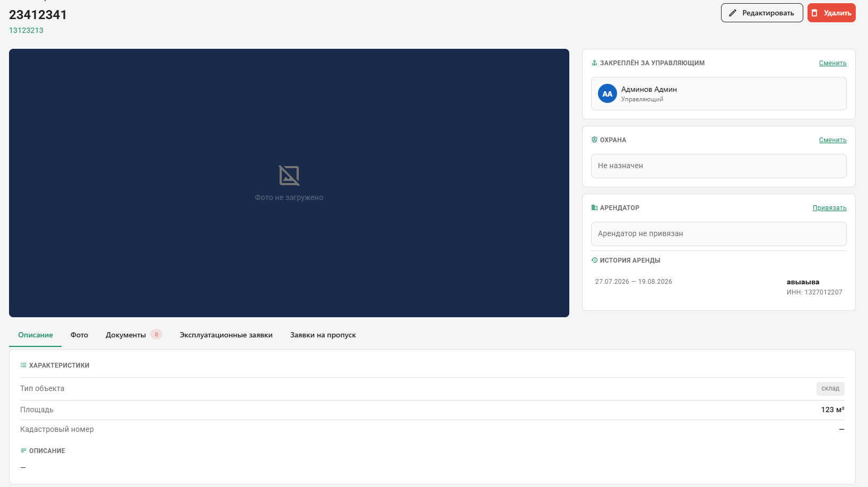
Task: Click Сменить link in Охрана section
Action: point(832,140)
